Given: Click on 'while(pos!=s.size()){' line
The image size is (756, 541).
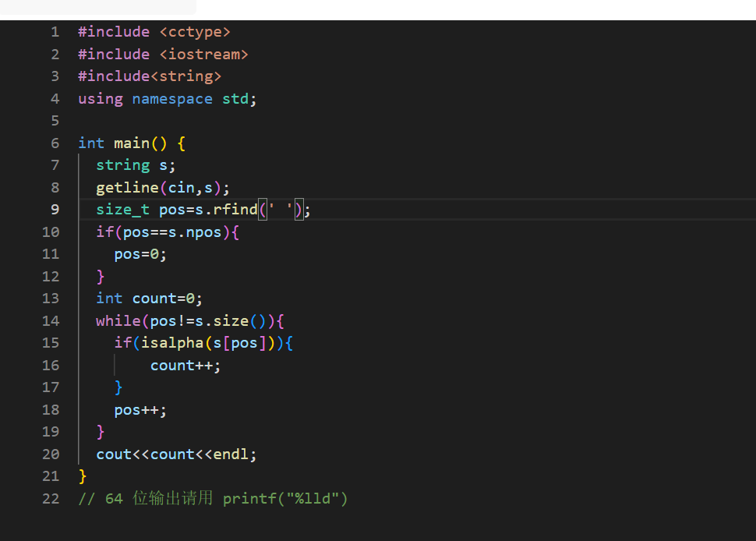Looking at the screenshot, I should [x=190, y=320].
